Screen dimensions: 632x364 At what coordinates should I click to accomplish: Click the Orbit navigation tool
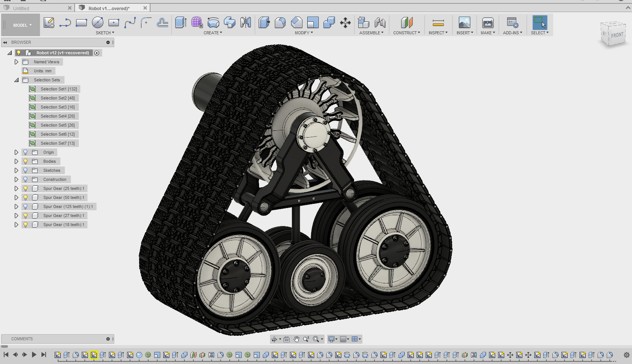(x=274, y=339)
